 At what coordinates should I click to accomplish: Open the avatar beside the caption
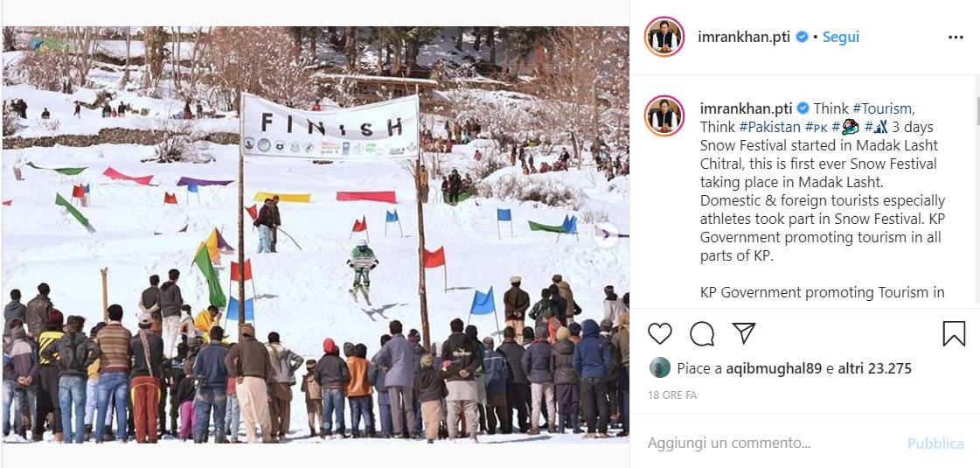664,115
